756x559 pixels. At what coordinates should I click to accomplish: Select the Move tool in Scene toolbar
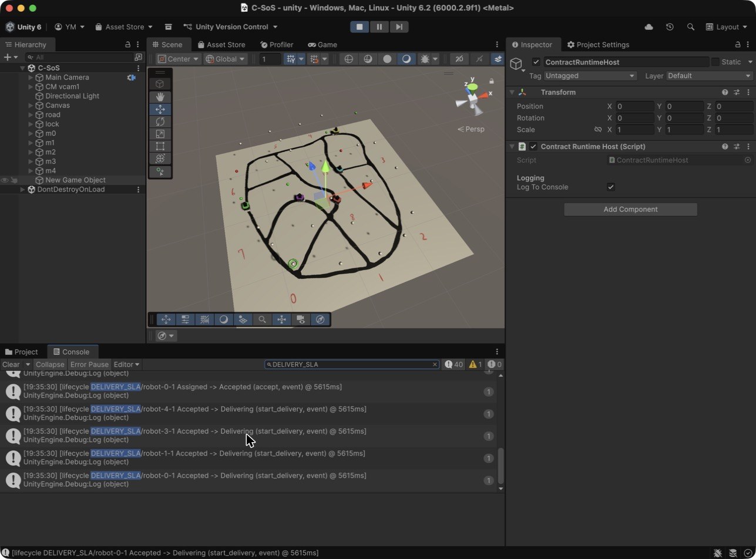[160, 109]
